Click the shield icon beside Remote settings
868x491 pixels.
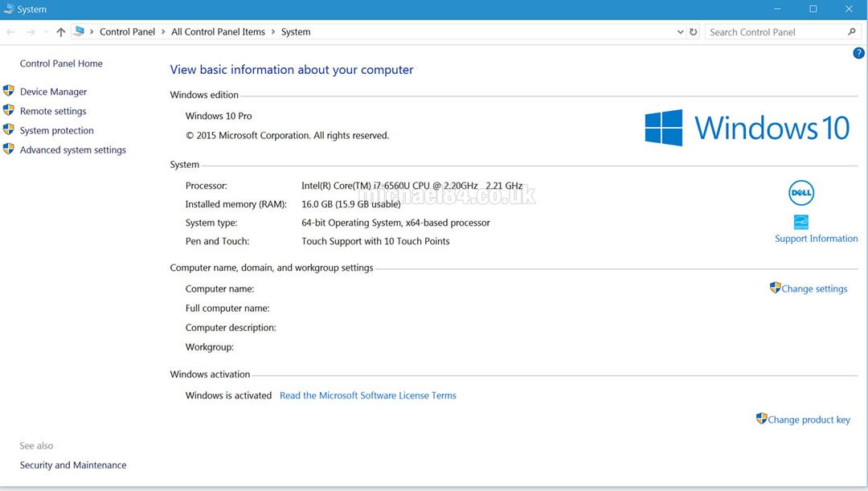tap(8, 110)
